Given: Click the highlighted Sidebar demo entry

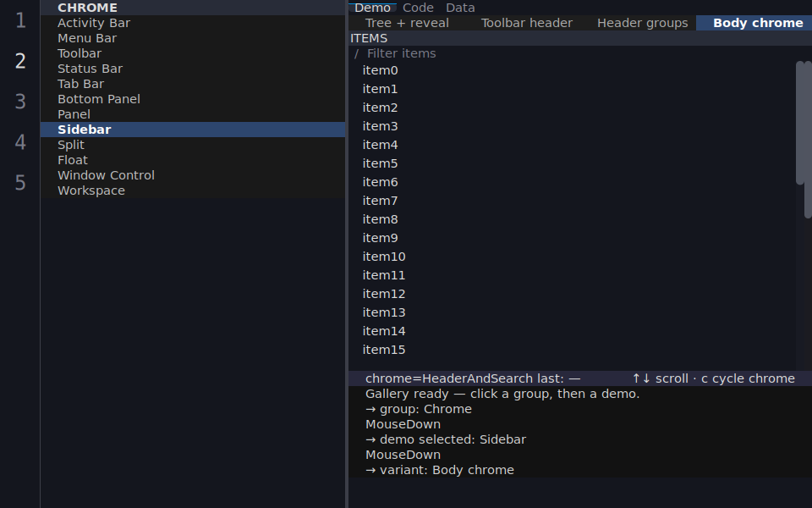Looking at the screenshot, I should click(193, 130).
